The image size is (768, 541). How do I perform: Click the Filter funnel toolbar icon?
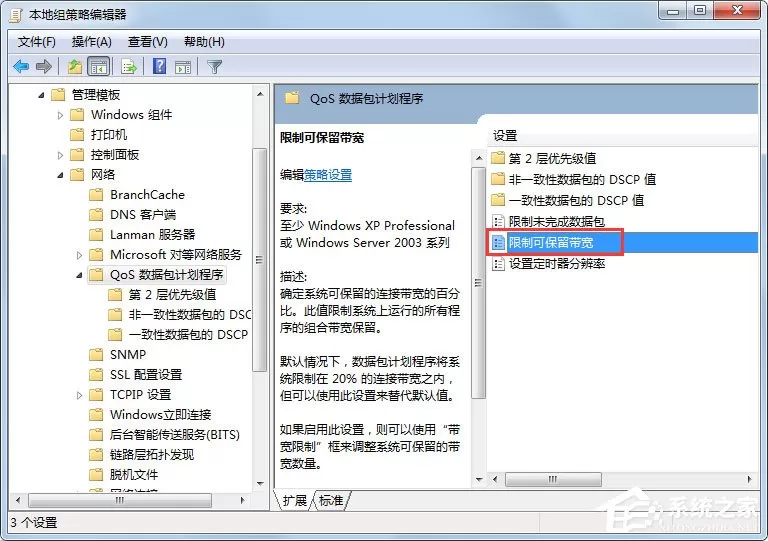(215, 67)
